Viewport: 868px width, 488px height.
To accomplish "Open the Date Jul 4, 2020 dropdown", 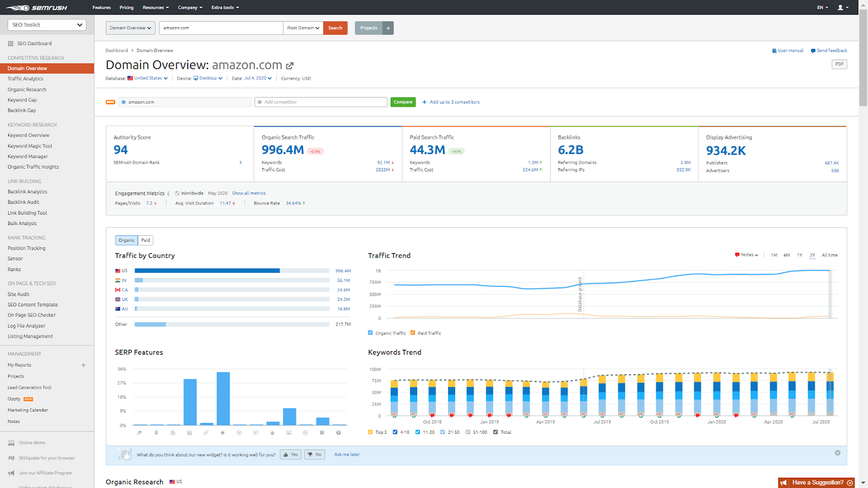I will pos(258,78).
